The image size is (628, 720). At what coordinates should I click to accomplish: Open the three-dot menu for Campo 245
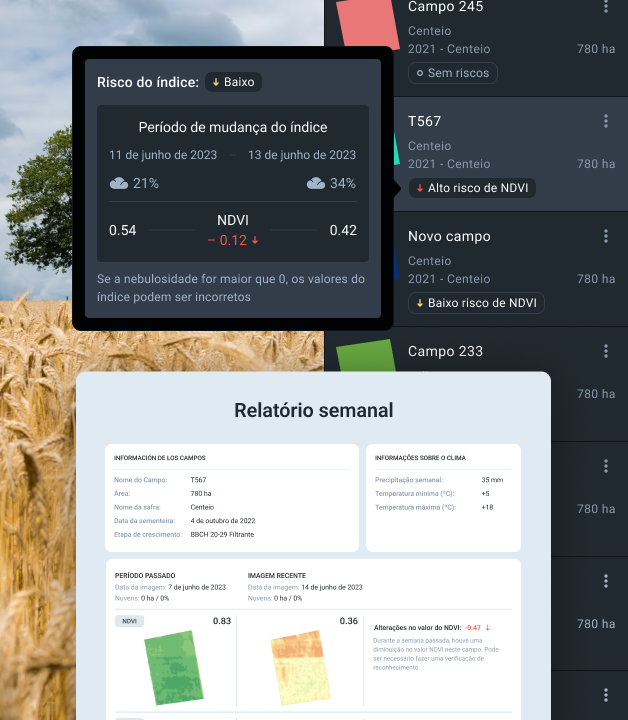click(x=605, y=7)
